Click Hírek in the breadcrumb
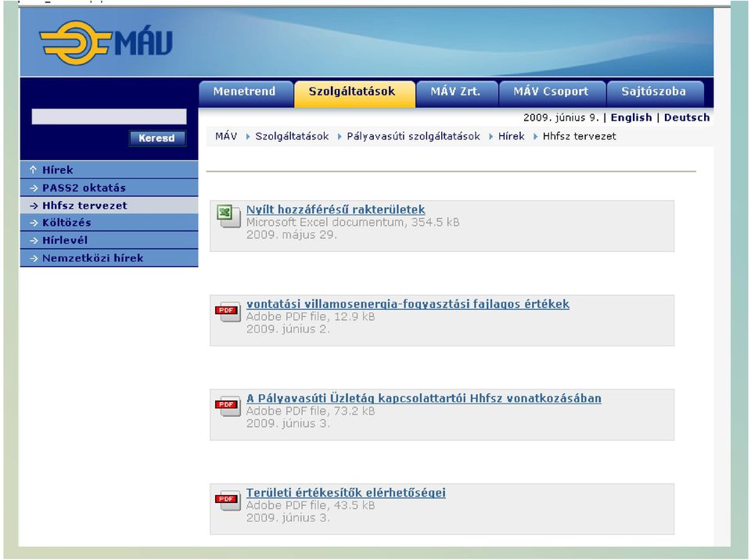 [x=511, y=136]
